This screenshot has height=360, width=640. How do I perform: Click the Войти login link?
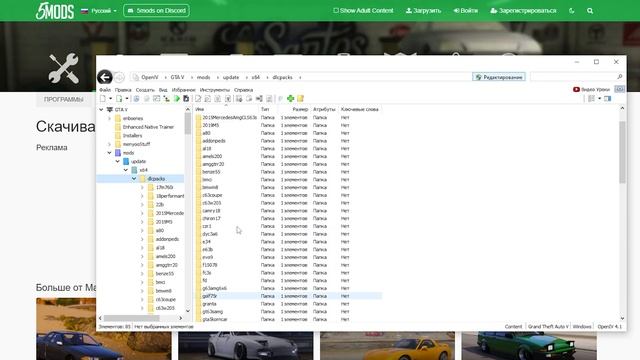click(x=465, y=11)
